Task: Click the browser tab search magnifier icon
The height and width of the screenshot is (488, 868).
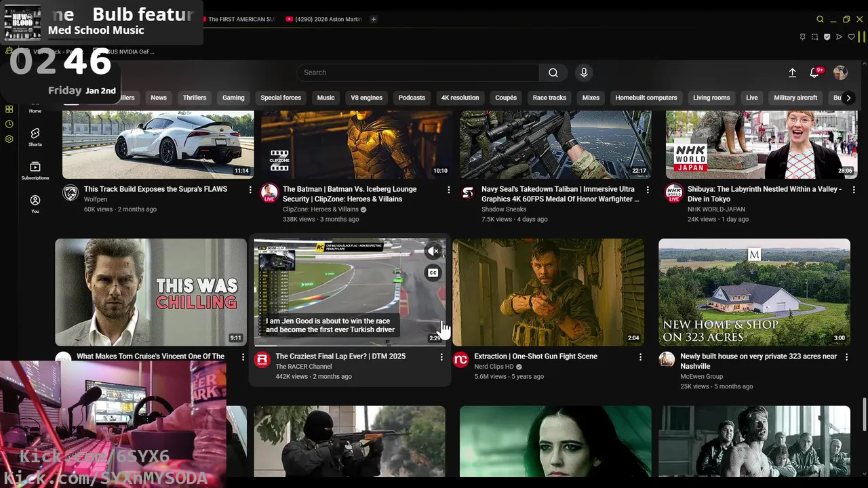Action: pyautogui.click(x=820, y=19)
